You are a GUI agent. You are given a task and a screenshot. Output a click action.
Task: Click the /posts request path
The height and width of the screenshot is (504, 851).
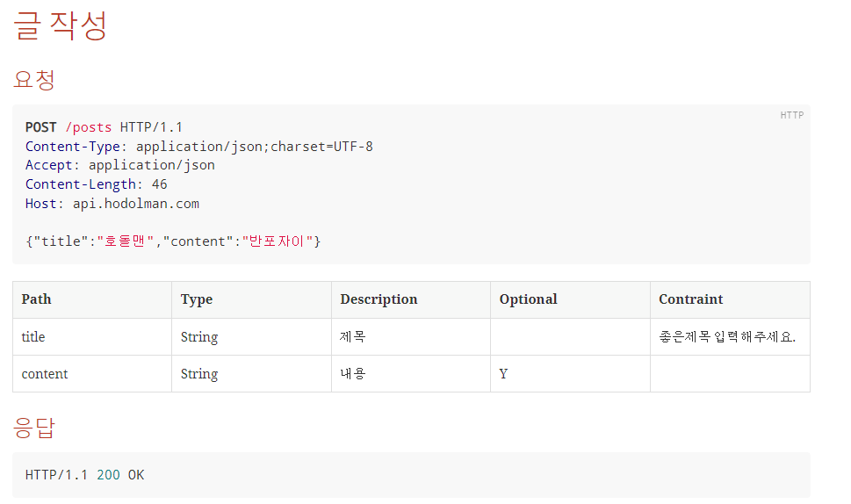[89, 127]
